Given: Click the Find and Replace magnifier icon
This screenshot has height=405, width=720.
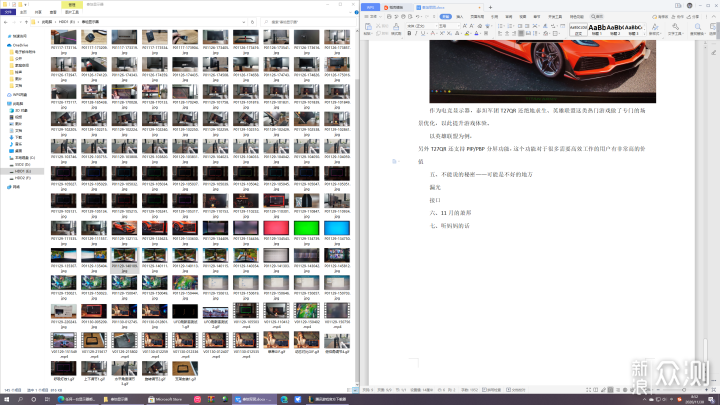Looking at the screenshot, I should pyautogui.click(x=698, y=27).
